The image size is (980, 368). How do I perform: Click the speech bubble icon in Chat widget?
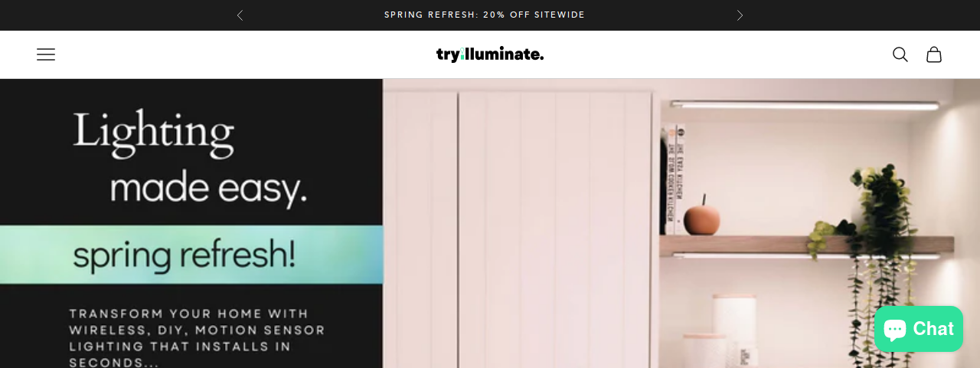[x=896, y=330]
